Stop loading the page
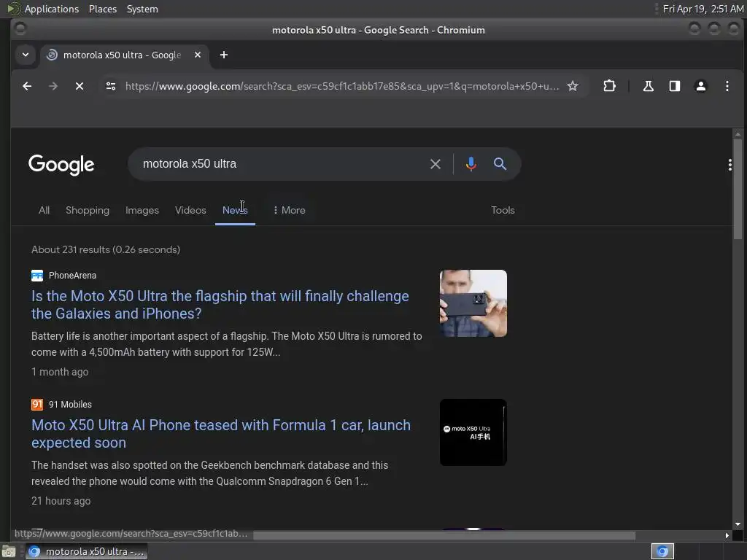747x560 pixels. tap(80, 86)
